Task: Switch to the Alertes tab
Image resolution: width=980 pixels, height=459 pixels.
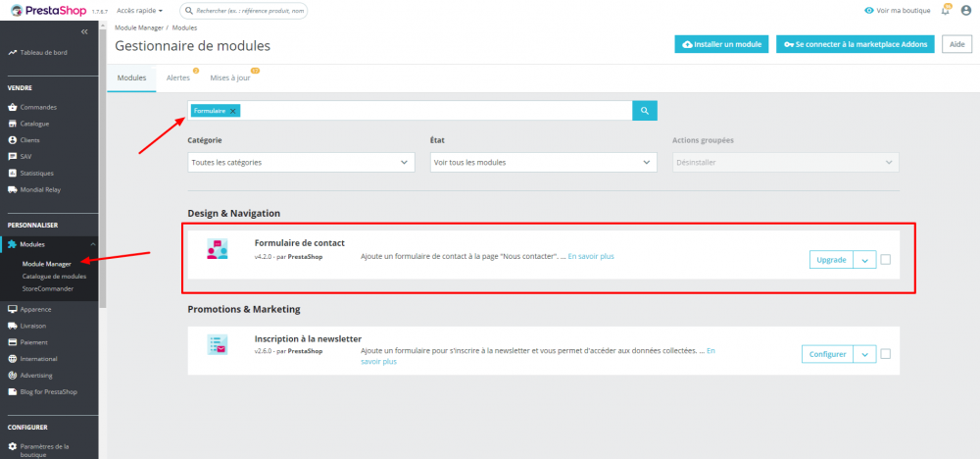Action: click(178, 78)
